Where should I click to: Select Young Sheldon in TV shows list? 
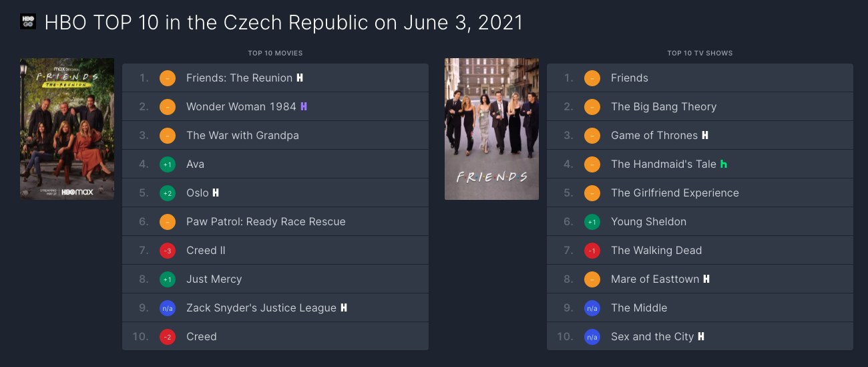coord(648,222)
